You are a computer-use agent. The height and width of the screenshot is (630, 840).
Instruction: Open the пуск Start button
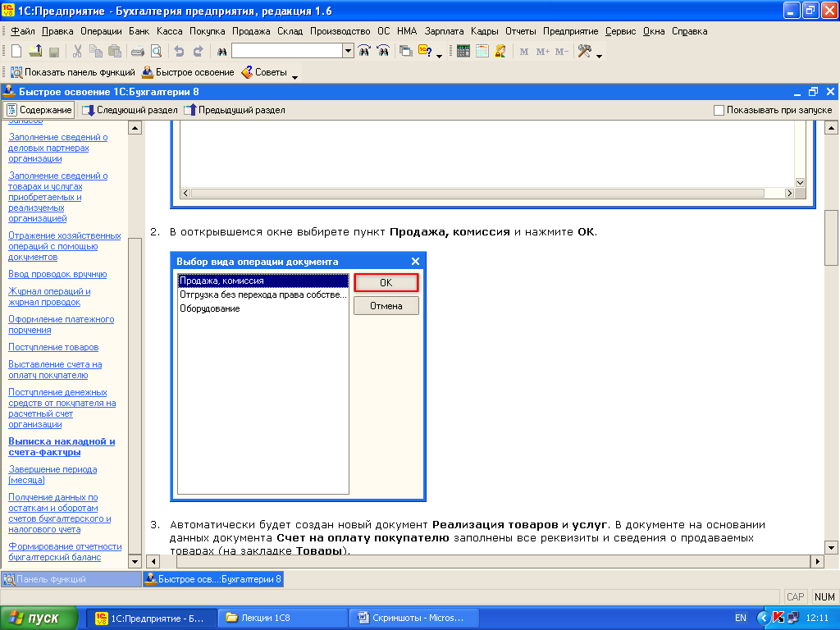[x=39, y=619]
